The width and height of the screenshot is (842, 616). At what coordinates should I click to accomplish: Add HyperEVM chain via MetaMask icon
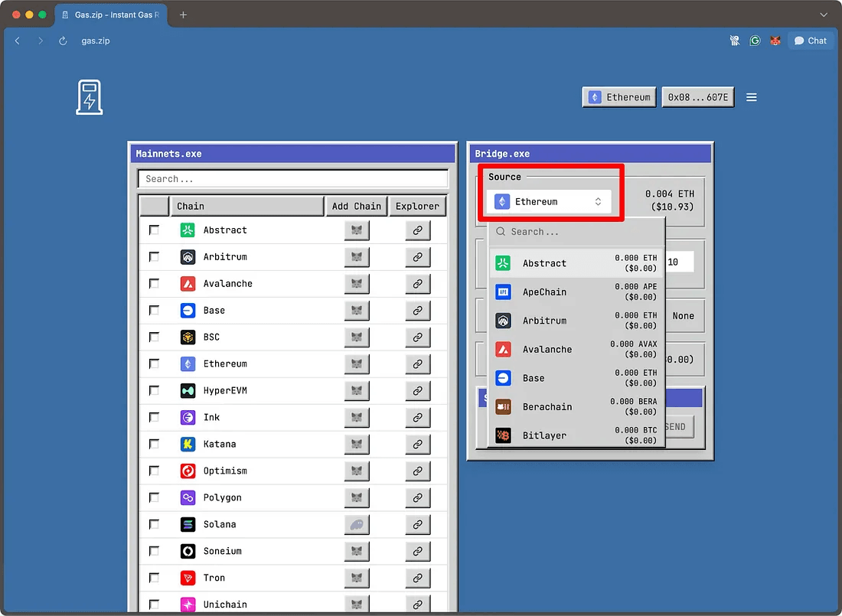pos(357,391)
